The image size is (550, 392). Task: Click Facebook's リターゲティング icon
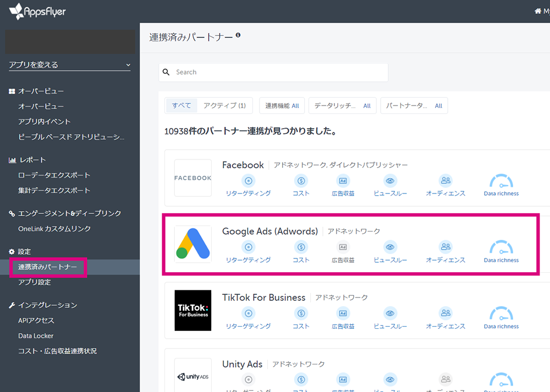[x=249, y=181]
